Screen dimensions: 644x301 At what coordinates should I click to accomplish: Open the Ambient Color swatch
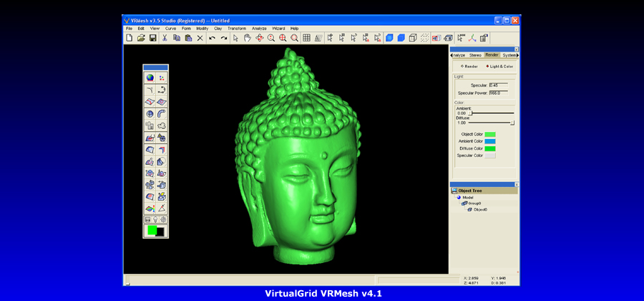490,141
